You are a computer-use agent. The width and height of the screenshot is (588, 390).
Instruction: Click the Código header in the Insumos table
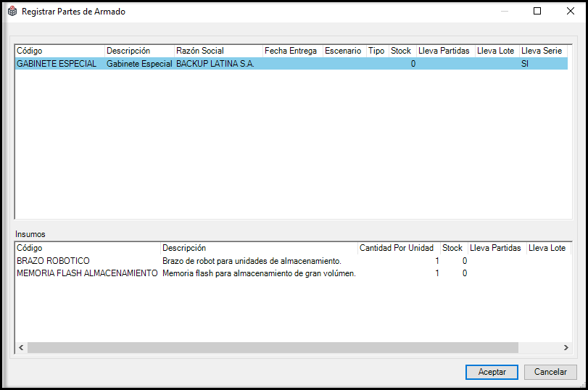[88, 248]
